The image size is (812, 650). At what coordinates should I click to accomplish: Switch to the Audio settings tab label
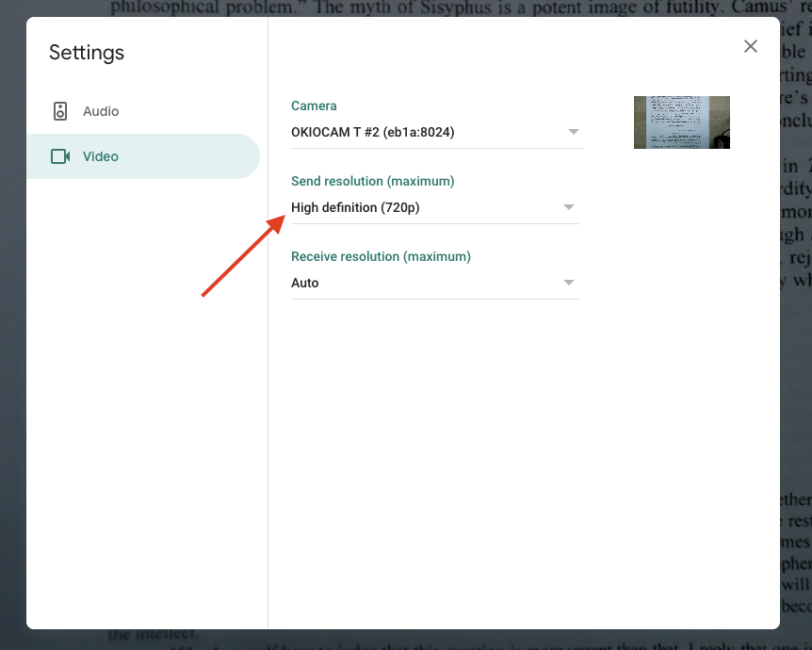point(101,111)
